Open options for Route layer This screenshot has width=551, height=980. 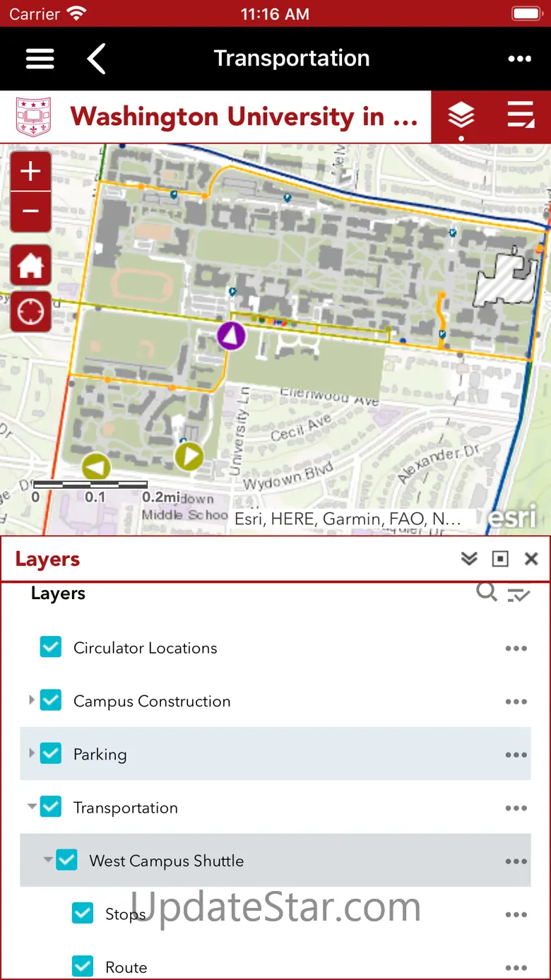pos(516,967)
